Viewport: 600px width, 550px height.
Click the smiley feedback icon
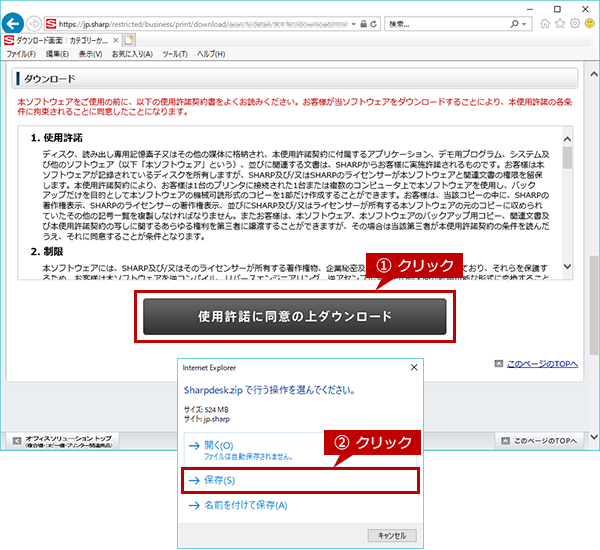coord(590,24)
